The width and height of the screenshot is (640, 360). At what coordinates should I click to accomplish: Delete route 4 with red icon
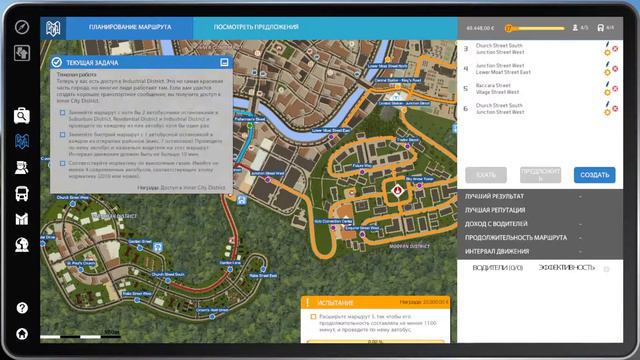(x=615, y=69)
